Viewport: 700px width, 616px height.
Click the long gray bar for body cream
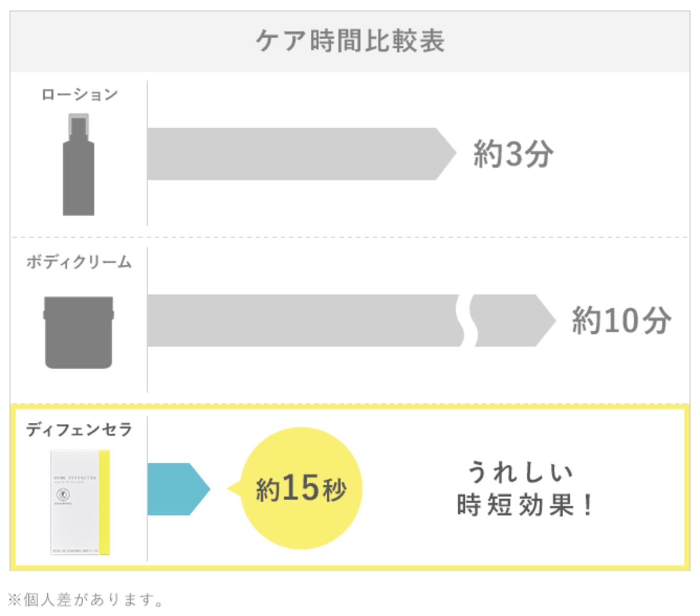tap(305, 320)
